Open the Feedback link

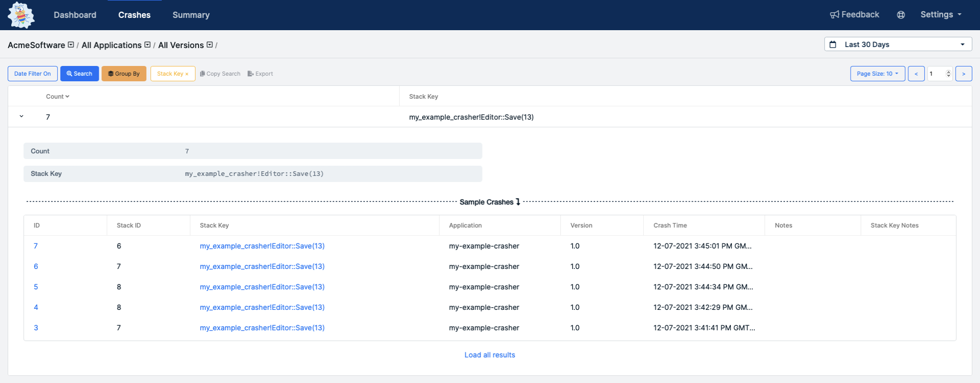tap(854, 14)
